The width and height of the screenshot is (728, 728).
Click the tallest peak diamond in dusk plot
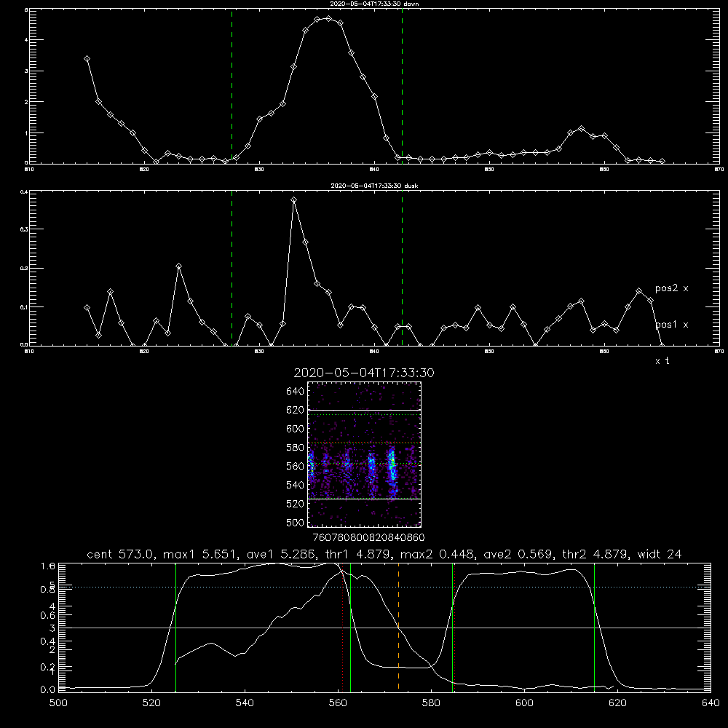tap(293, 200)
